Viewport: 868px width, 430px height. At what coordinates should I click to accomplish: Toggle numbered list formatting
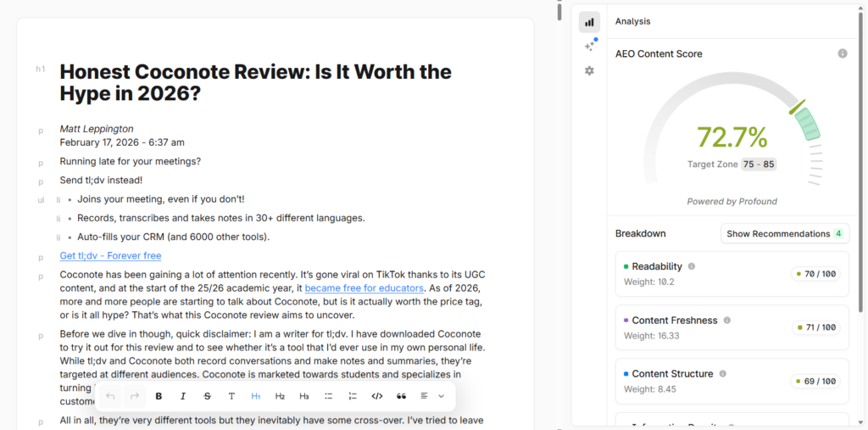tap(353, 396)
